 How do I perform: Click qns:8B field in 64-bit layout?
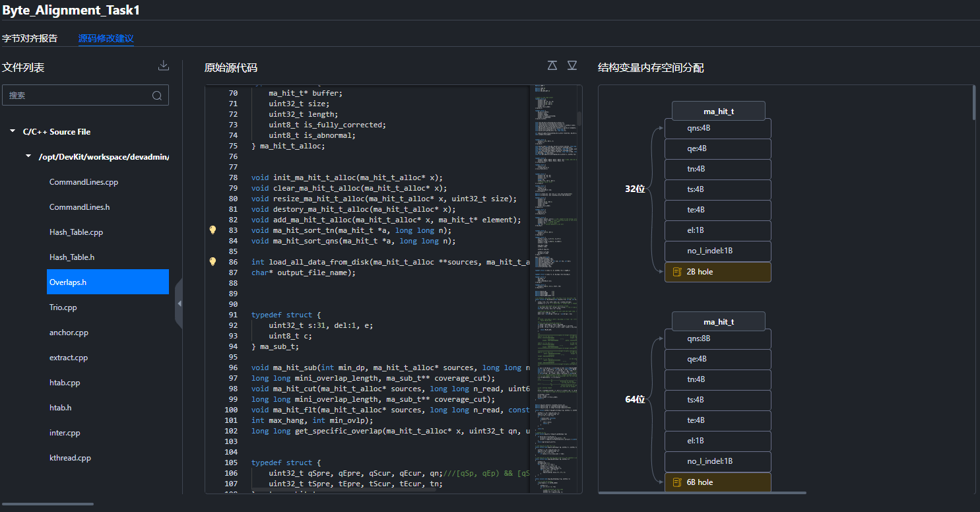[718, 338]
